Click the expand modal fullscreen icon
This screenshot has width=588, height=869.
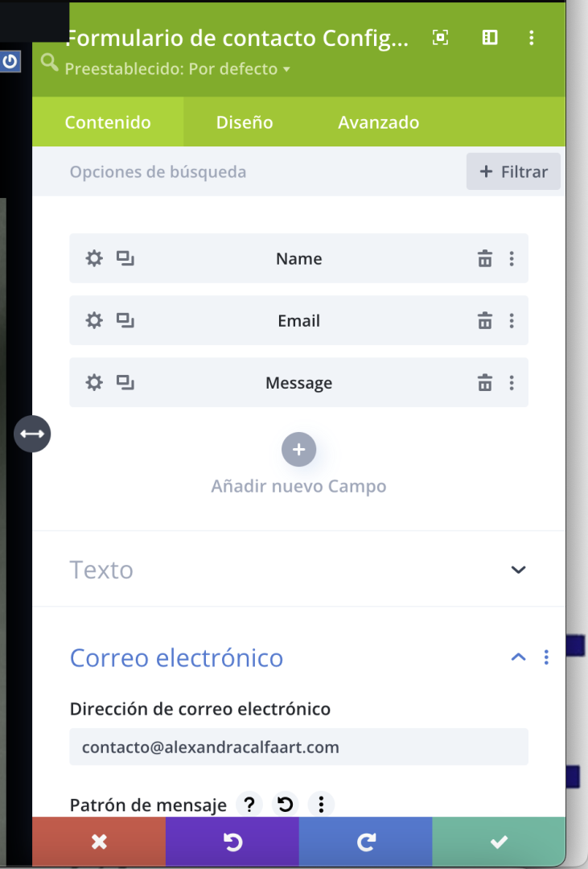(441, 37)
